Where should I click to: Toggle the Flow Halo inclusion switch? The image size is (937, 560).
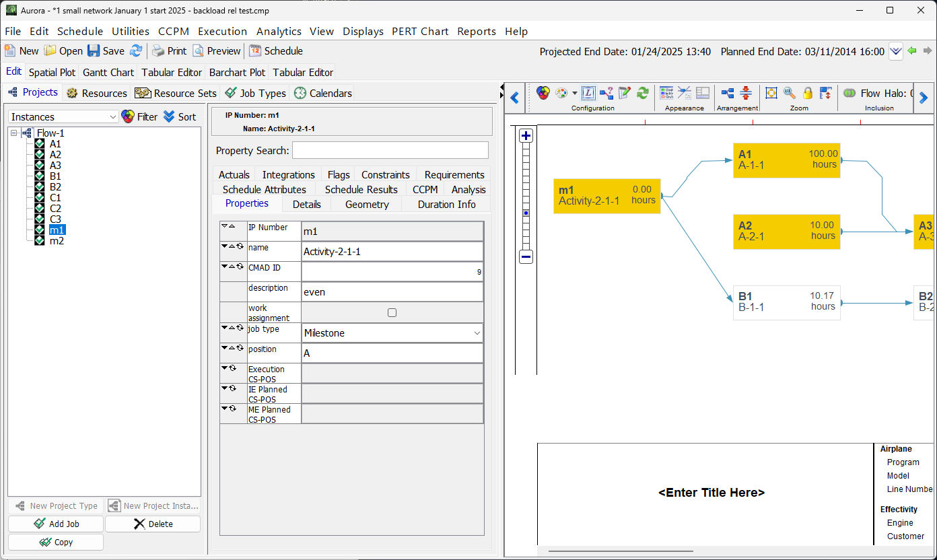849,94
